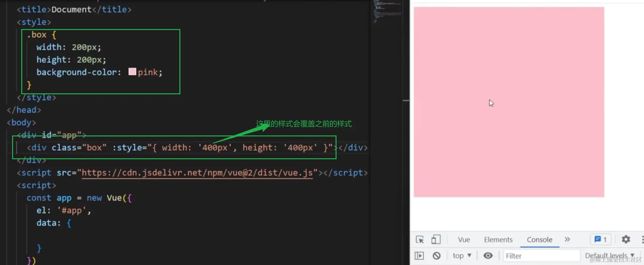Toggle the device toolbar icon
644x265 pixels.
click(x=436, y=240)
